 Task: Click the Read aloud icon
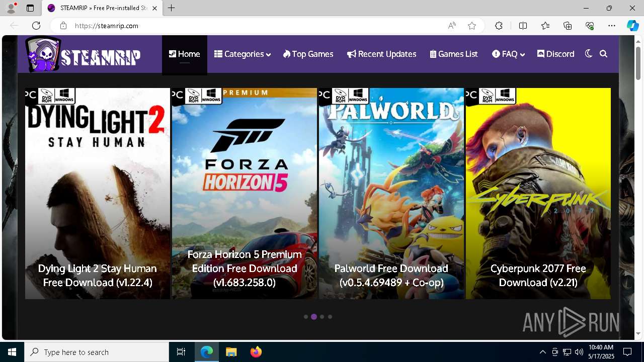tap(452, 26)
